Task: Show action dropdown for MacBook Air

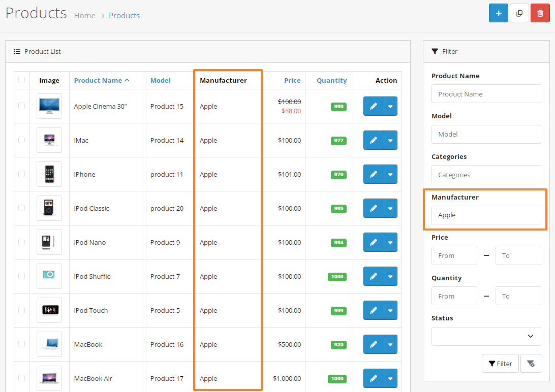Action: [x=390, y=378]
